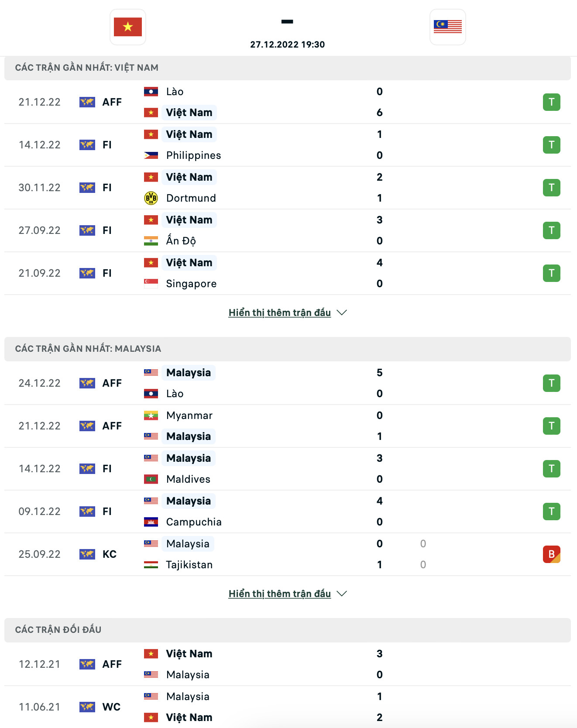The image size is (577, 728).
Task: Click the Malaysia flag team logo in the header
Action: (447, 27)
